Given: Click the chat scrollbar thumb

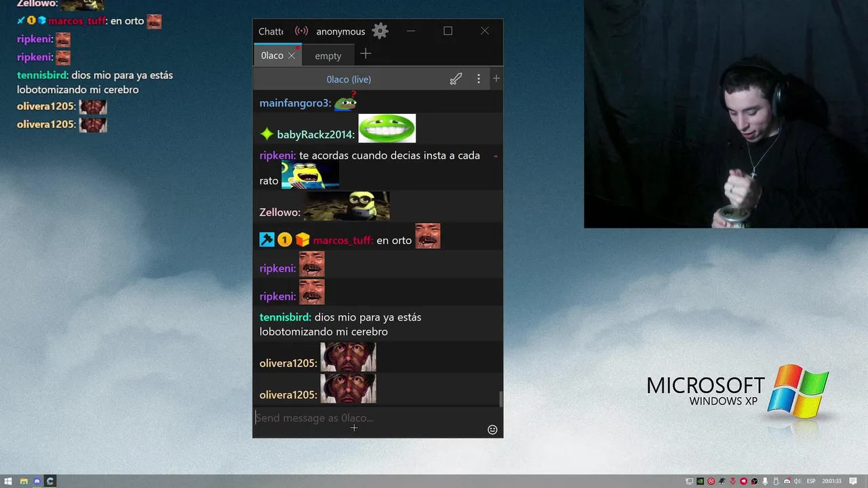Looking at the screenshot, I should click(x=501, y=399).
